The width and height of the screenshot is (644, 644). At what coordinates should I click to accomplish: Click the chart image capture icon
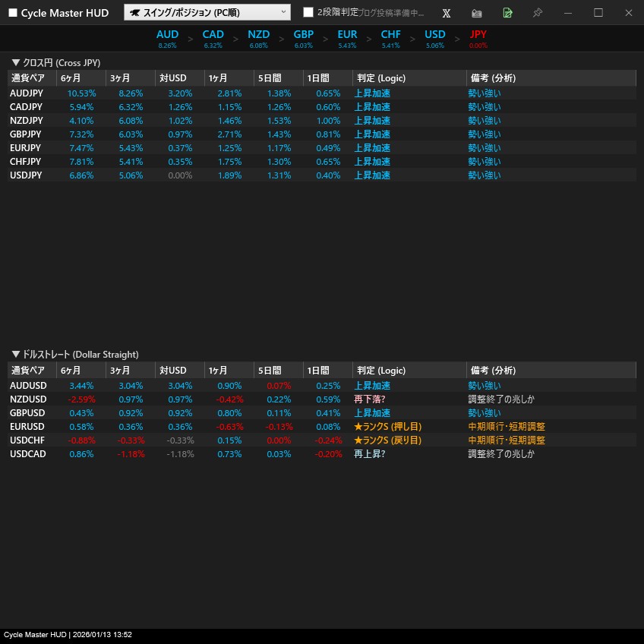point(477,13)
